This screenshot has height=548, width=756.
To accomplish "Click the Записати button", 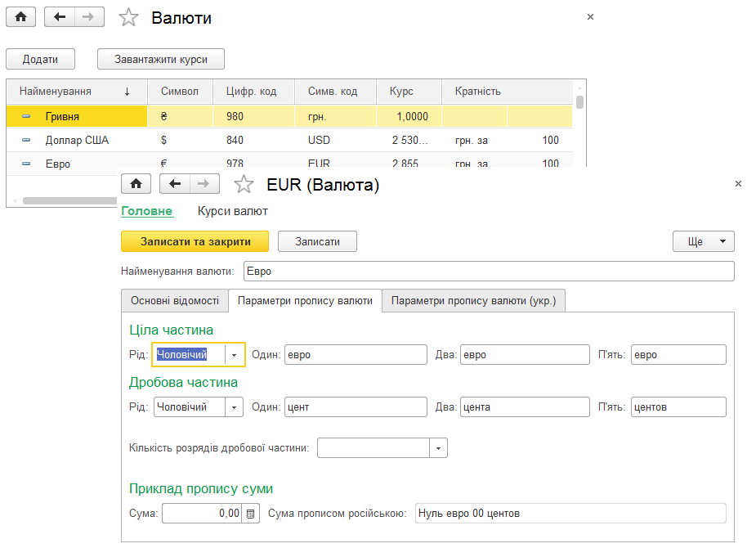I will tap(317, 241).
